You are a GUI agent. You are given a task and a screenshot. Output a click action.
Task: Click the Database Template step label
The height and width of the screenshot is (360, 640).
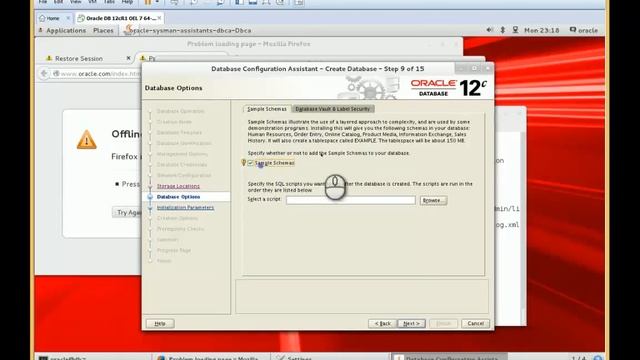(179, 132)
